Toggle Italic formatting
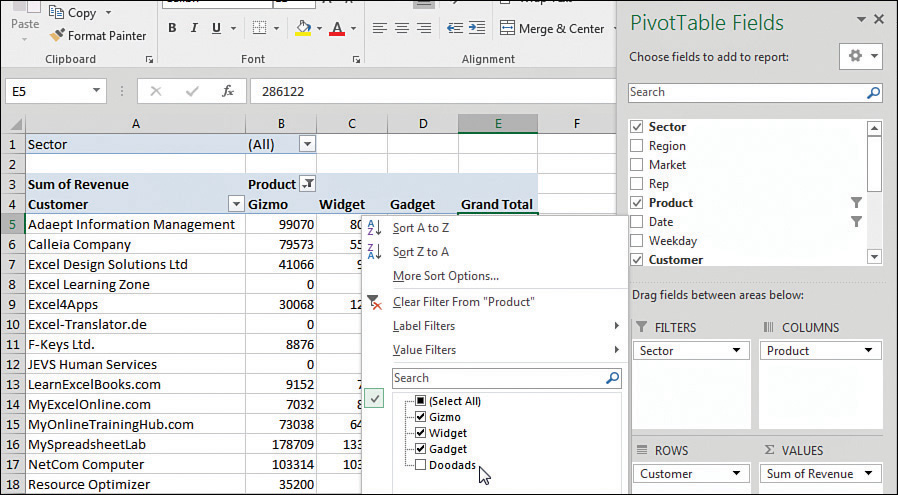Viewport: 898px width, 495px height. (x=194, y=28)
